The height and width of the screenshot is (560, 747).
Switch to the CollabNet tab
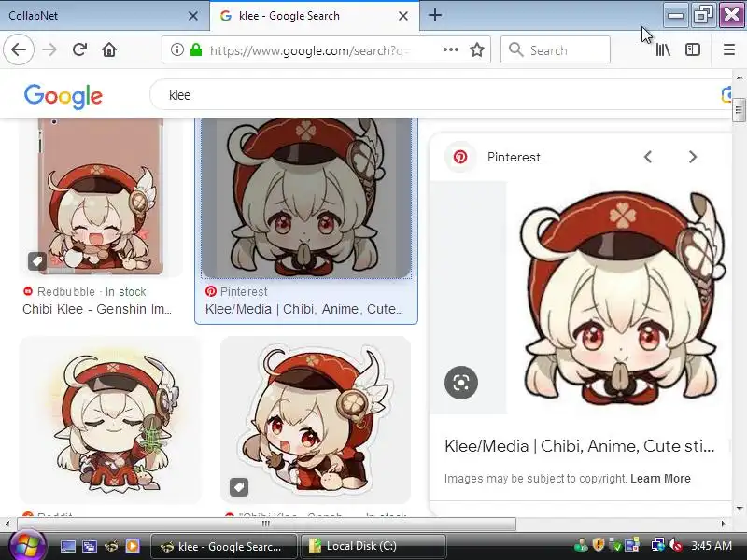105,16
